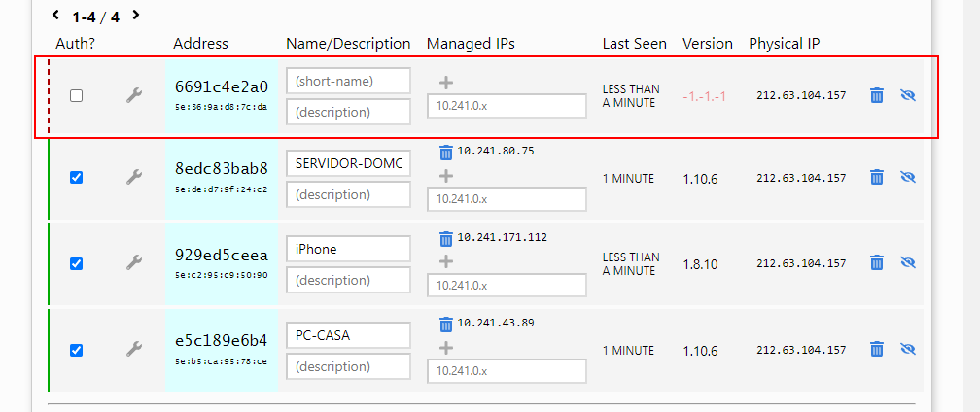Open wrench settings for SERVIDOR-DOMC member
The width and height of the screenshot is (980, 412).
tap(134, 177)
